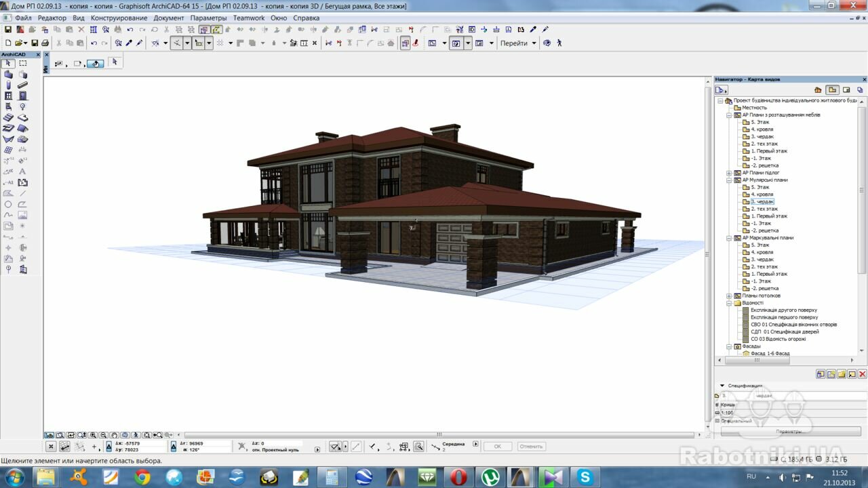Image resolution: width=868 pixels, height=488 pixels.
Task: Activate the Text tool in toolbox
Action: click(x=22, y=171)
